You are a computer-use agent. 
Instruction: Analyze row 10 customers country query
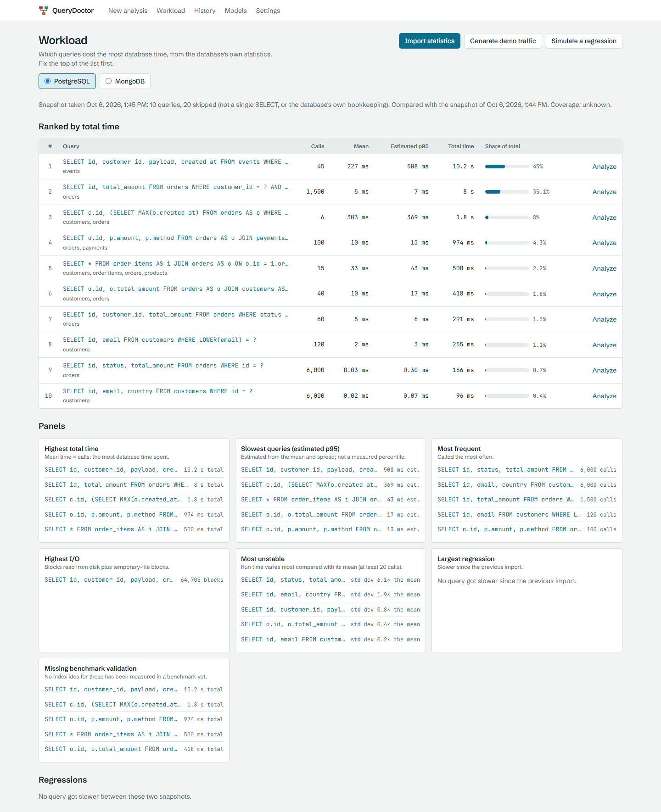click(604, 396)
